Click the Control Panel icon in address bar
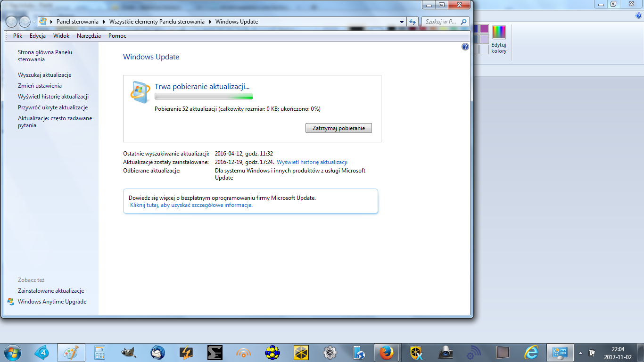The height and width of the screenshot is (362, 644). pyautogui.click(x=43, y=22)
